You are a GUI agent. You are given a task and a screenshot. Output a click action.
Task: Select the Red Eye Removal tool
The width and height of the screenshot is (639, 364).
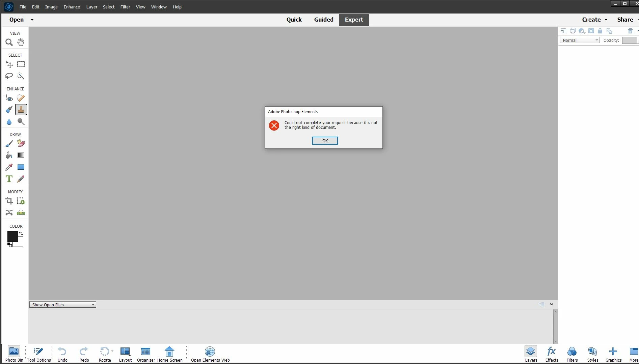(9, 98)
